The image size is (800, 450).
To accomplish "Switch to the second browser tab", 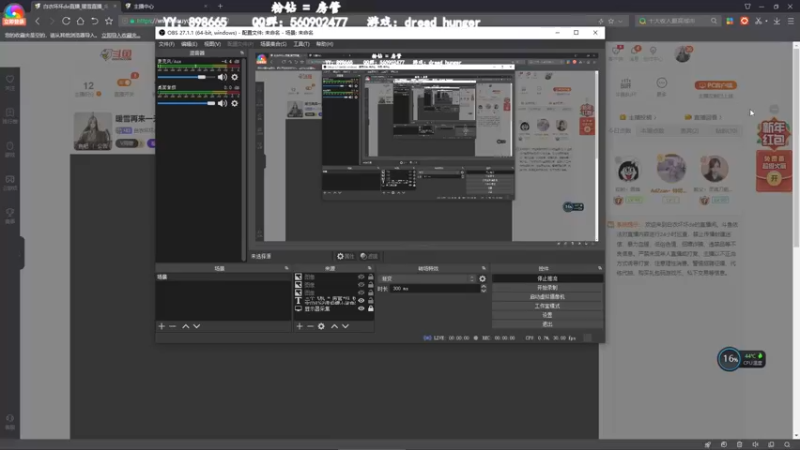I will (x=164, y=6).
